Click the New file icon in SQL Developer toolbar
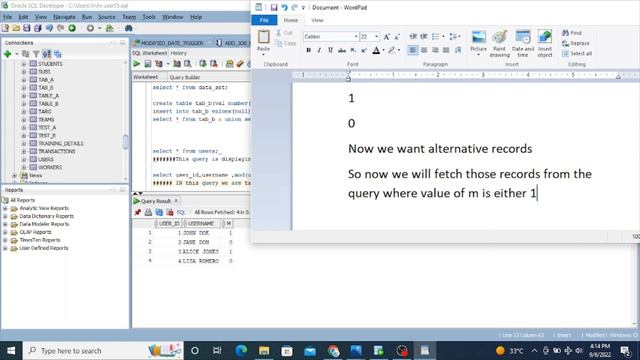The height and width of the screenshot is (360, 640). click(5, 28)
